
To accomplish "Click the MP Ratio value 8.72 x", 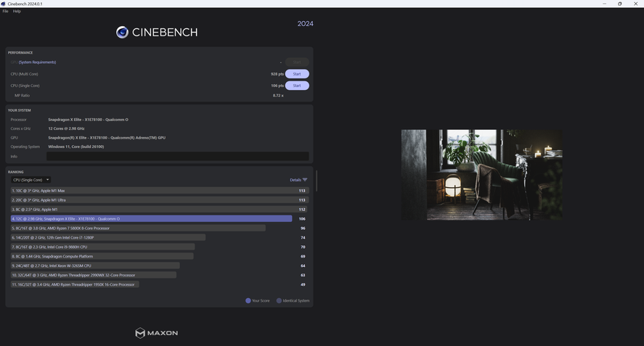I will tap(278, 95).
